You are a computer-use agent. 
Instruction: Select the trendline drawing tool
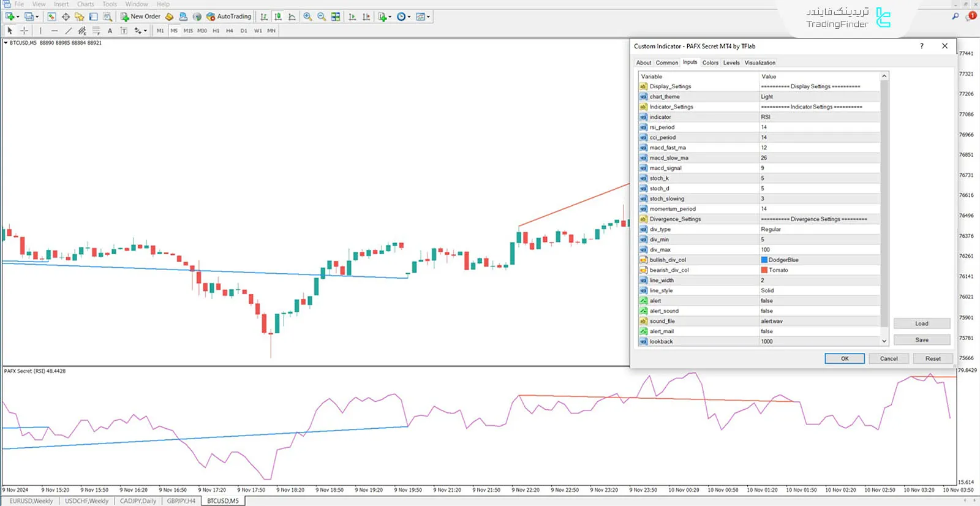click(x=68, y=31)
